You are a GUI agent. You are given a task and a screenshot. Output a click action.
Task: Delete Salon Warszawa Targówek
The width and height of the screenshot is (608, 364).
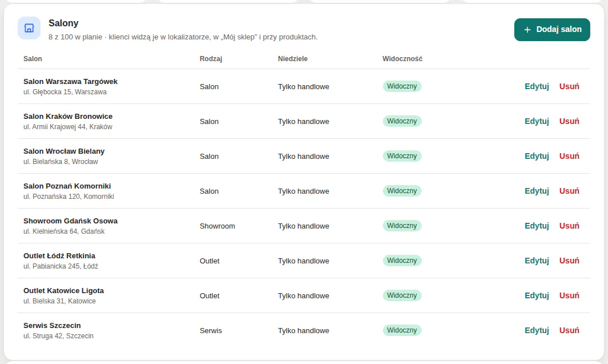click(x=569, y=86)
